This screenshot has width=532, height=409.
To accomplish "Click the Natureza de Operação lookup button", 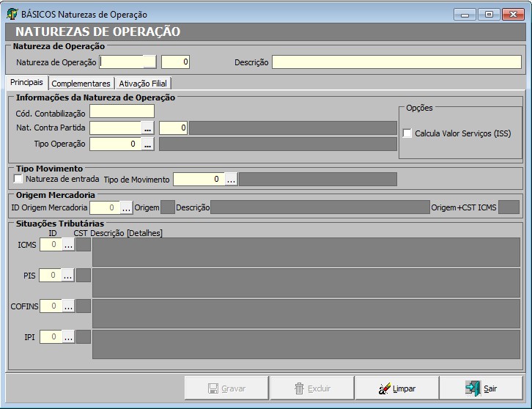I will click(x=149, y=62).
